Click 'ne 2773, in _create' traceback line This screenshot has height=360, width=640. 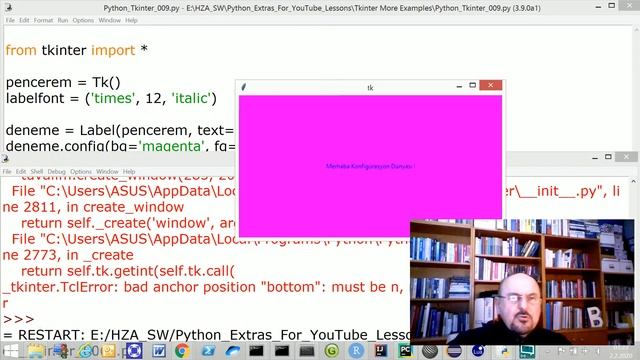pyautogui.click(x=68, y=255)
